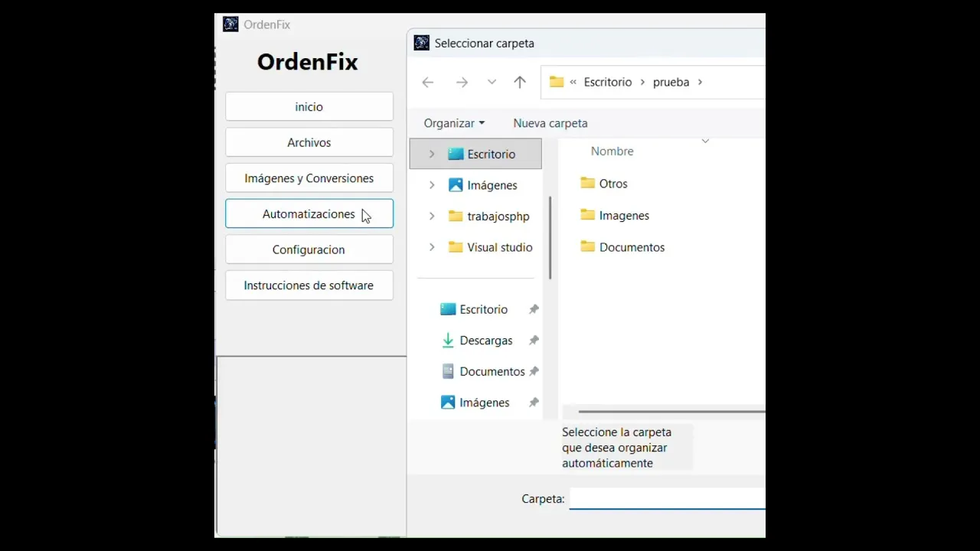This screenshot has height=551, width=980.
Task: Open Instrucciones de software in OrdenFix
Action: [309, 285]
